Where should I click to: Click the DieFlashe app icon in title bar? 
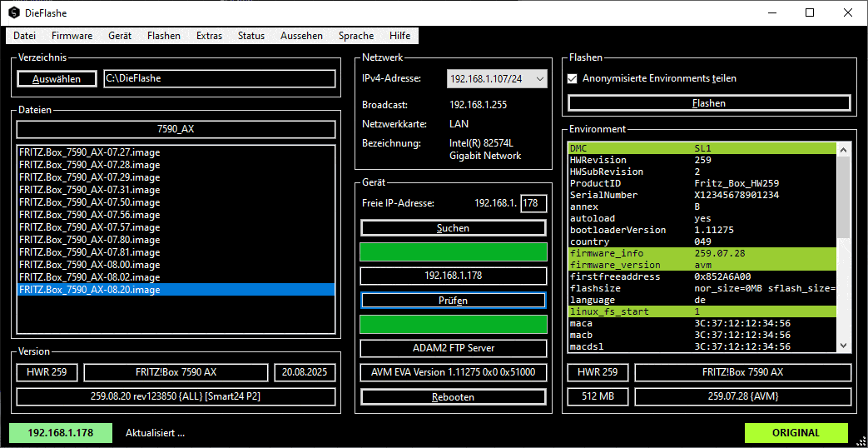tap(14, 13)
